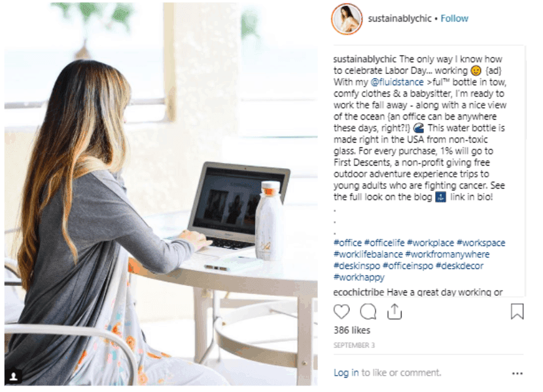Viewport: 543px width, 392px height.
Task: Select the #workhappy hashtag
Action: click(359, 277)
